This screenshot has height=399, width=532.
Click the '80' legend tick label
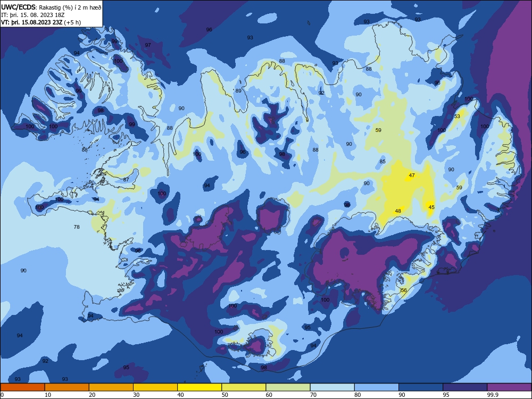pos(358,395)
